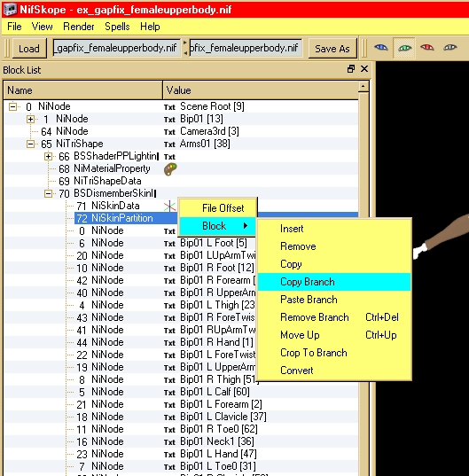The height and width of the screenshot is (476, 469).
Task: Click the Txt icon beside Camera3rd
Action: 169,132
